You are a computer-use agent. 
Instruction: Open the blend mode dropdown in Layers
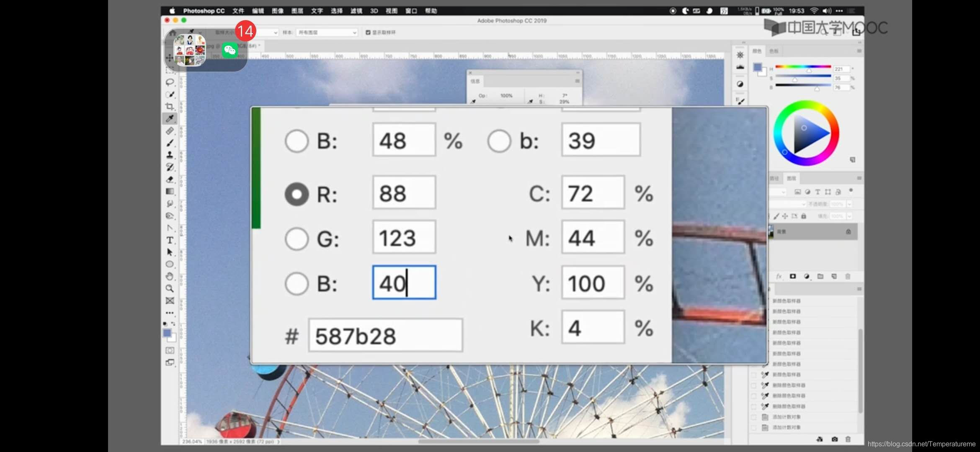click(x=787, y=204)
